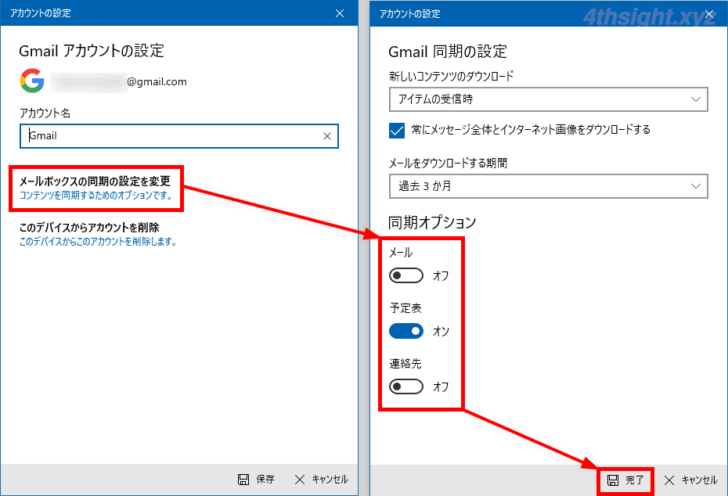Click the @gmail.com address text

point(156,82)
